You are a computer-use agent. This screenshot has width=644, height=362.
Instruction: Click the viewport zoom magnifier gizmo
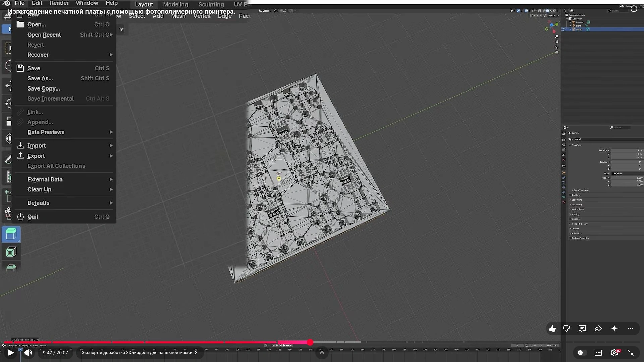tap(557, 37)
